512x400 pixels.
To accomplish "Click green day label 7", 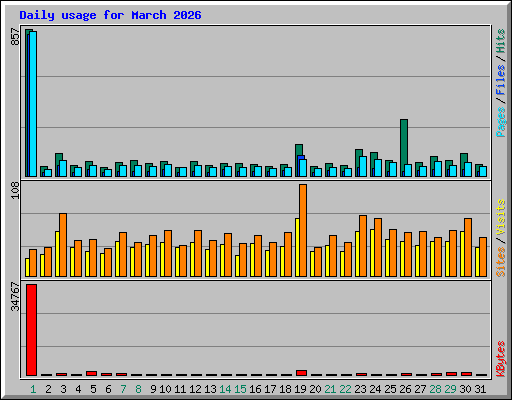I will [123, 389].
